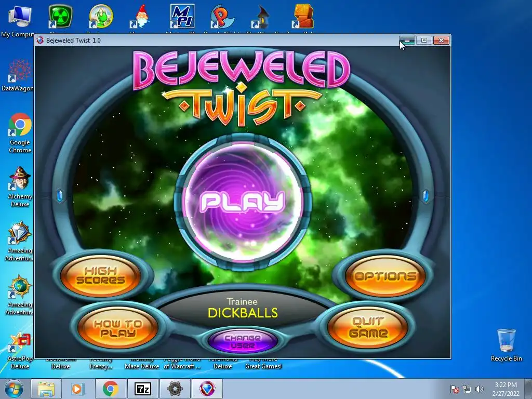The image size is (532, 399).
Task: Select the green frog game desktop shortcut
Action: [101, 16]
